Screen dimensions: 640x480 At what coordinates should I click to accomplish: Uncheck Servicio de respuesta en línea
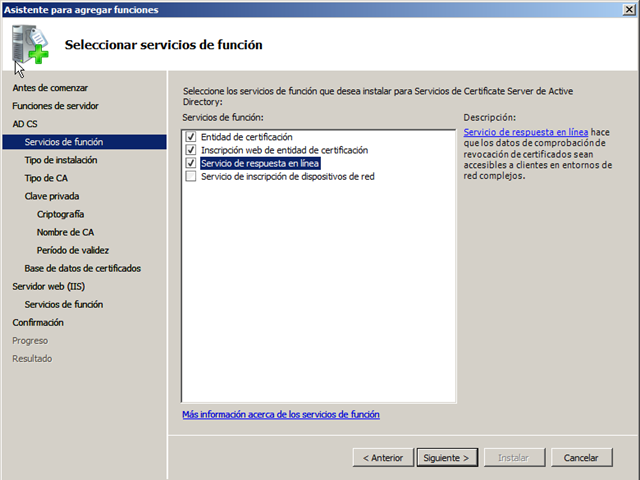[191, 163]
